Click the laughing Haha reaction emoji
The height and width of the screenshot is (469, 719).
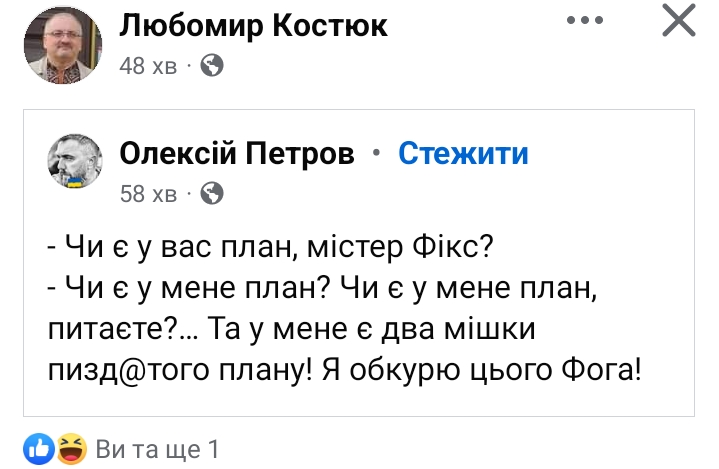pos(71,449)
